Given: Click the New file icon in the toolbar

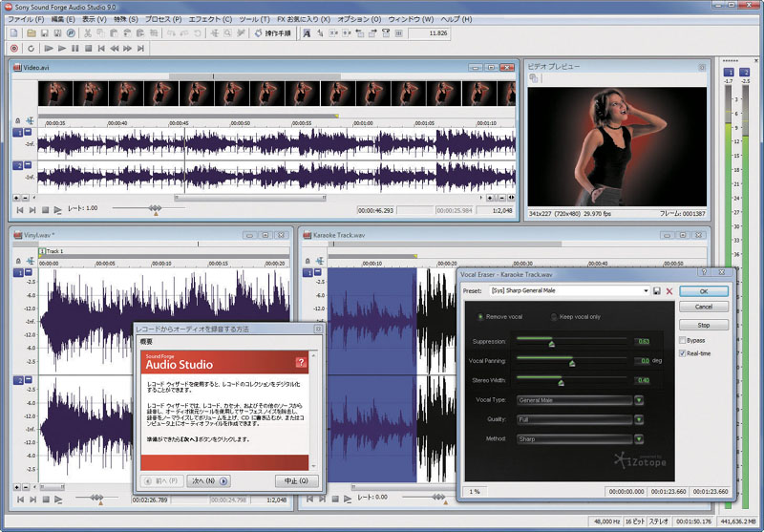Looking at the screenshot, I should tap(13, 33).
